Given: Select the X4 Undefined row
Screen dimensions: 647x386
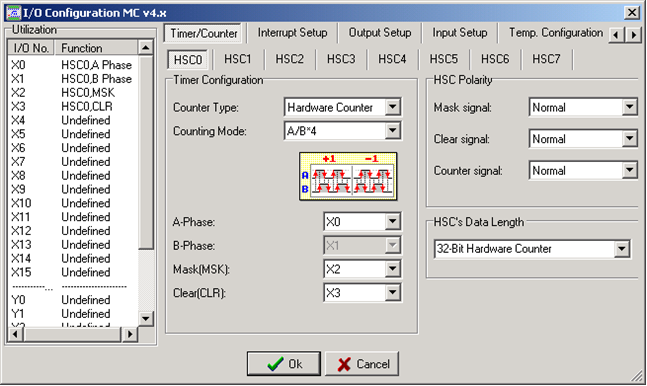Looking at the screenshot, I should tap(73, 120).
